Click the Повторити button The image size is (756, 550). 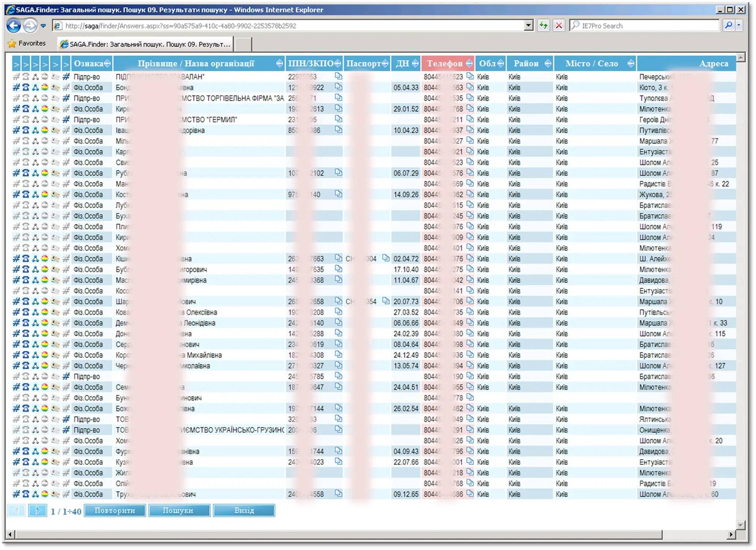coord(115,511)
